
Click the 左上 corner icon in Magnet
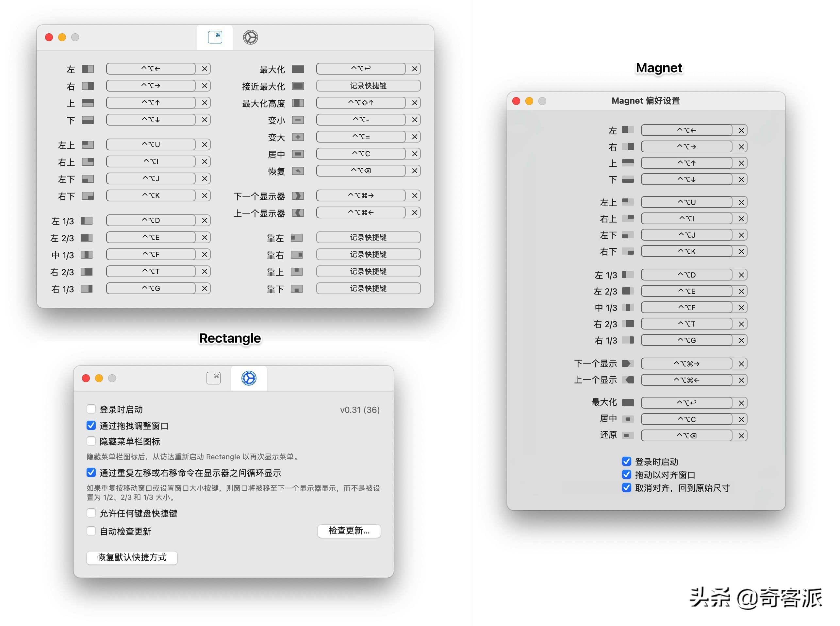[x=628, y=202]
